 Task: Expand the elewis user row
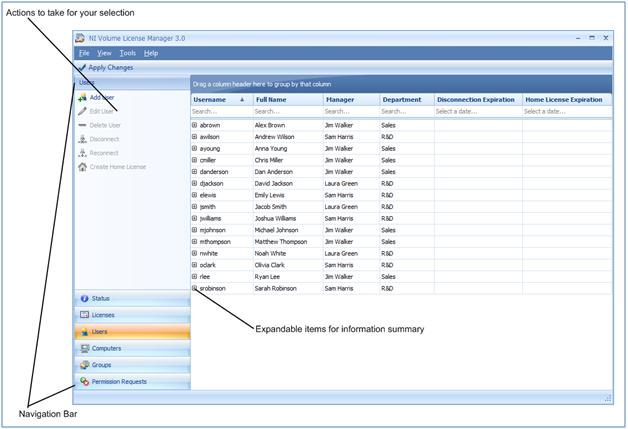[195, 195]
